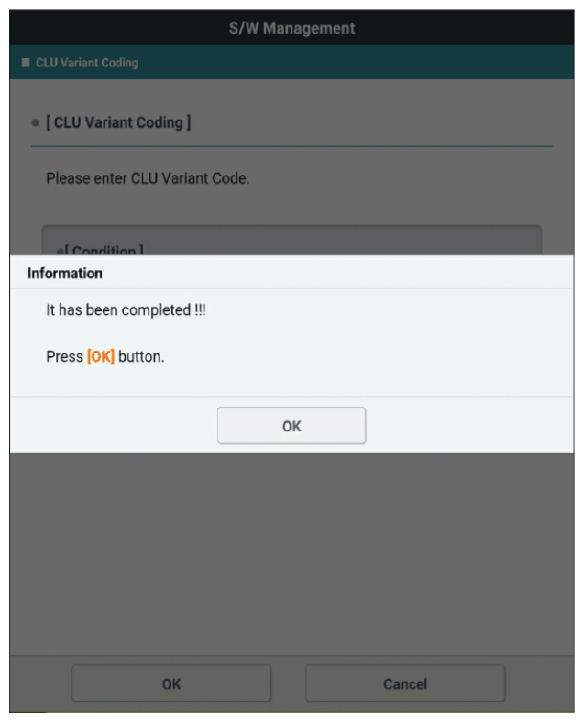Viewport: 584px width, 722px height.
Task: Click the dimmed gray area below the dialog
Action: pos(292,553)
